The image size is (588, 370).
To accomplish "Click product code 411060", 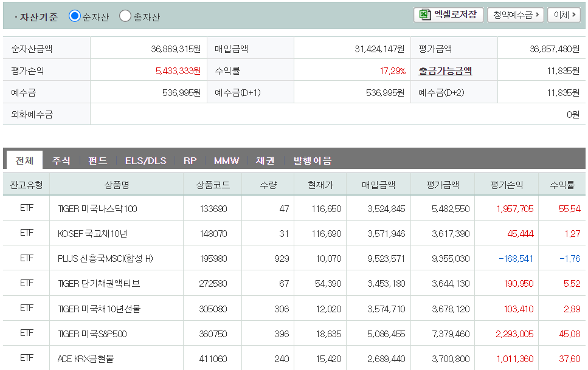I will tap(213, 358).
